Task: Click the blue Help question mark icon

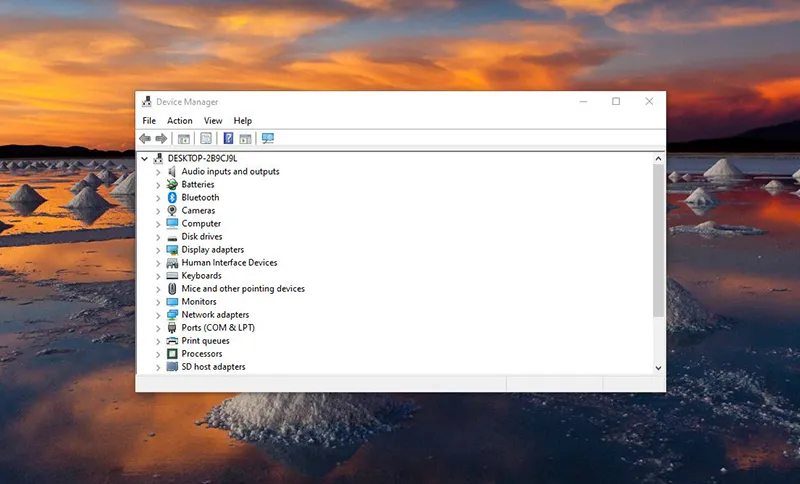Action: (x=228, y=138)
